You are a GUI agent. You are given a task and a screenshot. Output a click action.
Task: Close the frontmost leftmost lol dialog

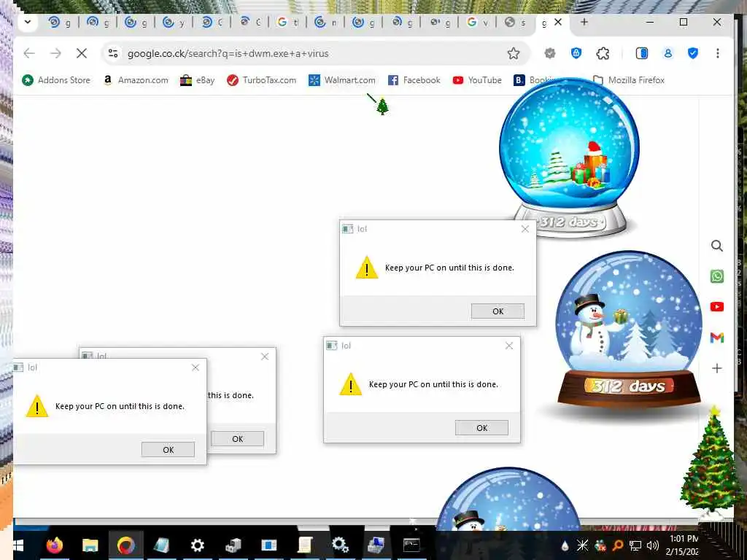[x=196, y=367]
